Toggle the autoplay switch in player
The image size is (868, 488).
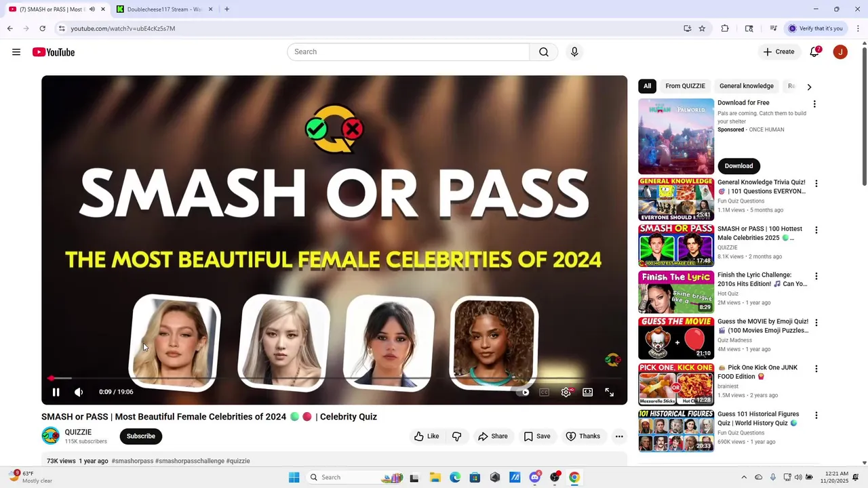[x=523, y=392]
